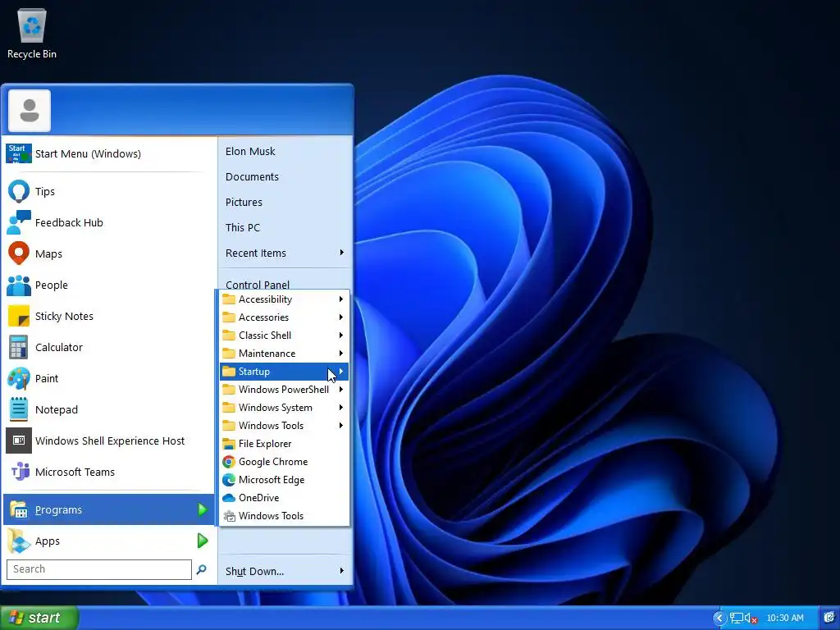Click the search magnifier icon
Screen dimensions: 840x630
[202, 569]
